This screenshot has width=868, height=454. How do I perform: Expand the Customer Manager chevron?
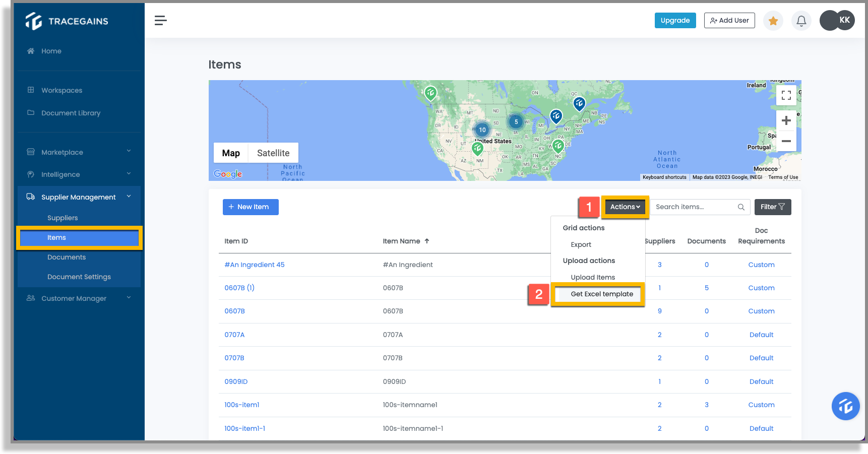(129, 298)
